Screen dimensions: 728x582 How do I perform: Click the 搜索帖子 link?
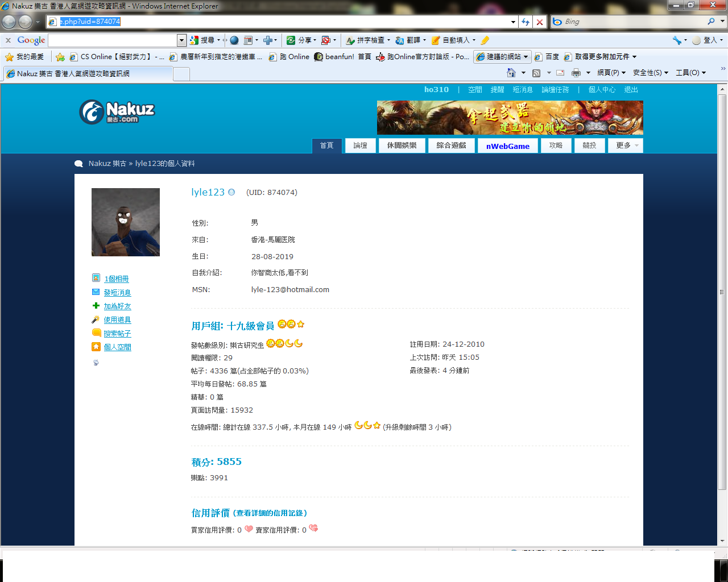click(117, 334)
